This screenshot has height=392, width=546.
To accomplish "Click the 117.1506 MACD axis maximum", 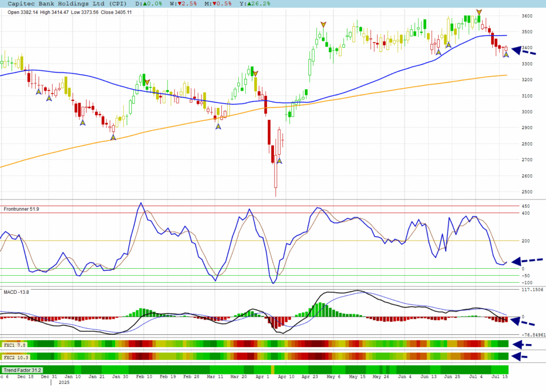I will pos(532,290).
